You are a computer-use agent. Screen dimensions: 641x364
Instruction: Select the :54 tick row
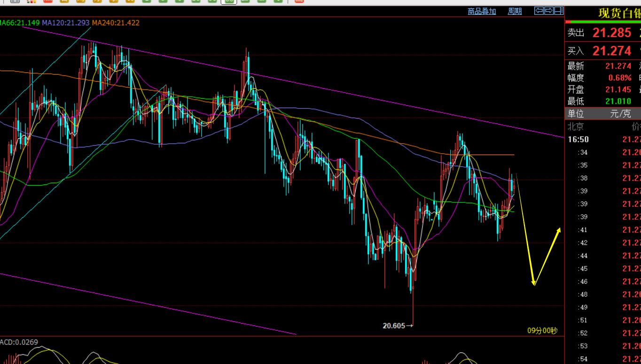(603, 359)
